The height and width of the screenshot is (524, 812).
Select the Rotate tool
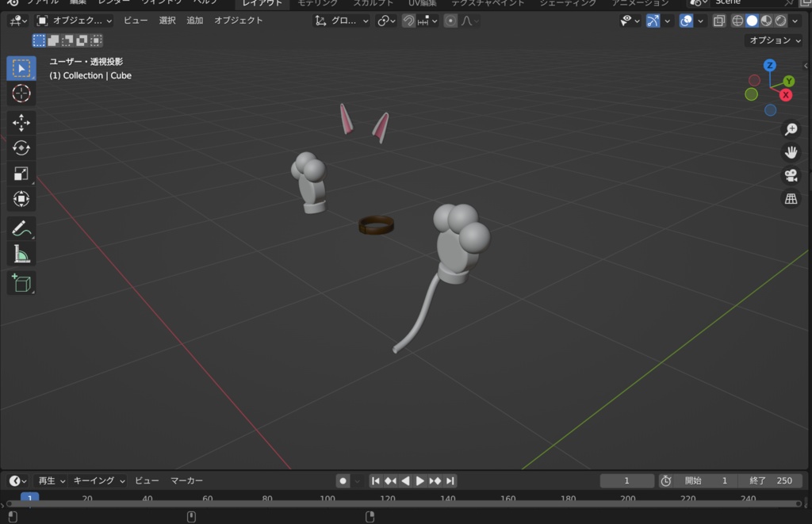[x=21, y=148]
